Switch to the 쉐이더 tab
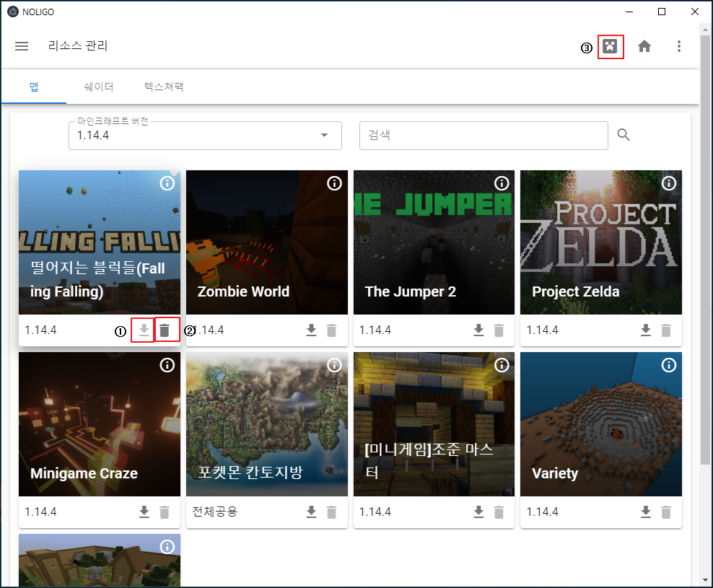This screenshot has width=713, height=588. point(98,87)
